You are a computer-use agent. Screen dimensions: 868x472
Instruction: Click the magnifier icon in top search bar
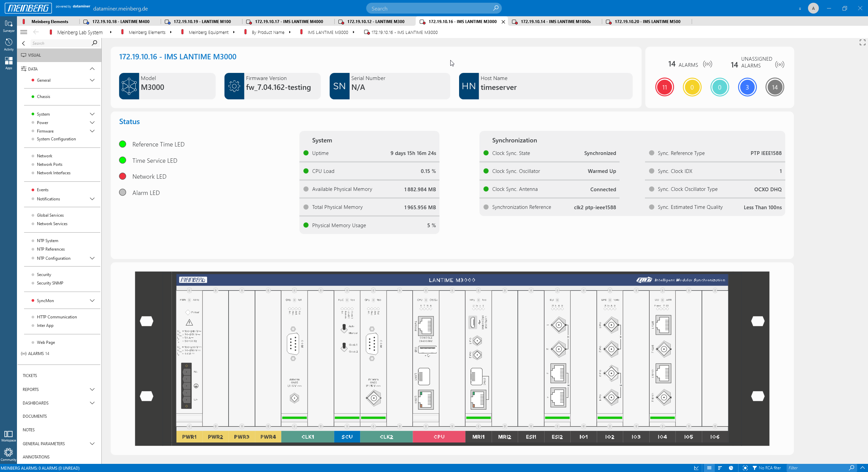(496, 8)
